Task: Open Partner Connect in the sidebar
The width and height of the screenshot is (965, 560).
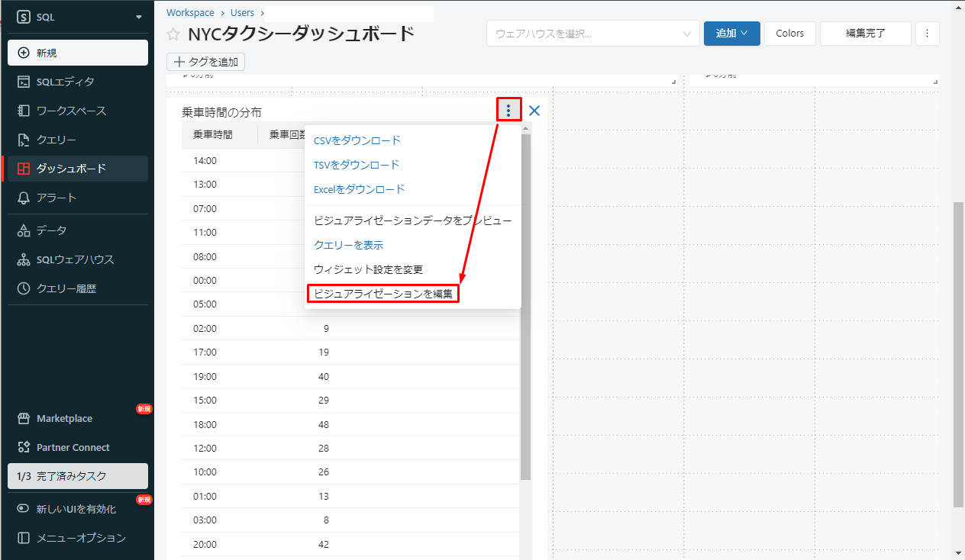Action: click(73, 447)
